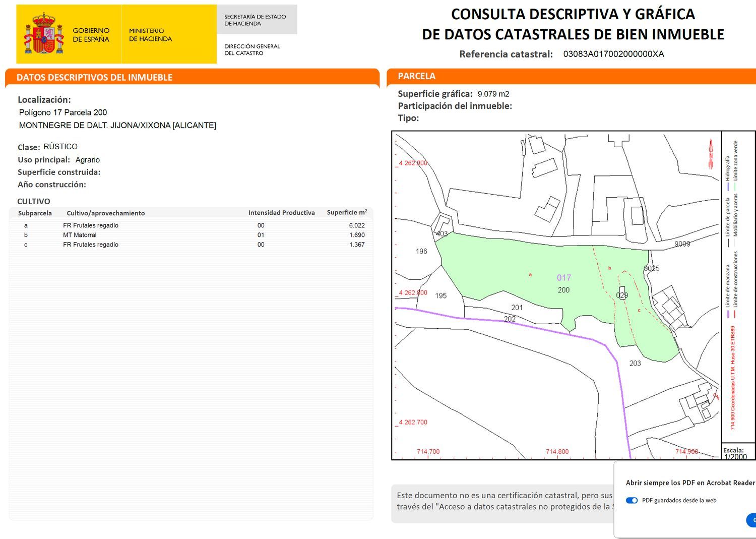This screenshot has height=539, width=756.
Task: Click the "Límite de construcciones" legend entry
Action: click(x=735, y=285)
